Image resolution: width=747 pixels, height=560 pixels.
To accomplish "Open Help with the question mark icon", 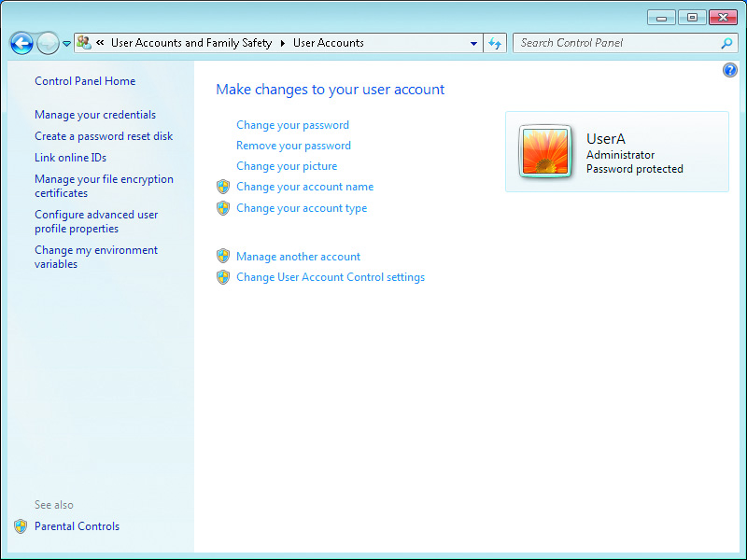I will coord(729,71).
